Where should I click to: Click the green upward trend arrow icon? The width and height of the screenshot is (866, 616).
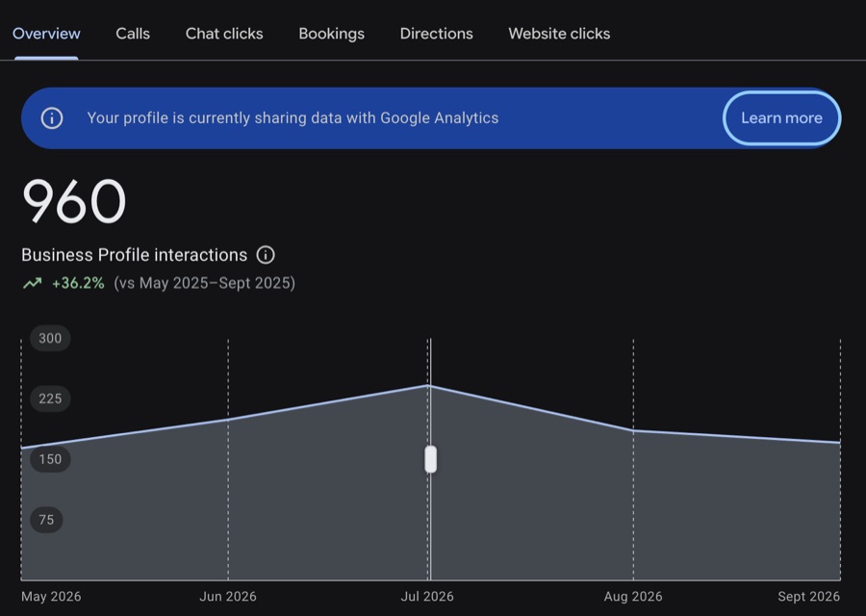coord(33,283)
